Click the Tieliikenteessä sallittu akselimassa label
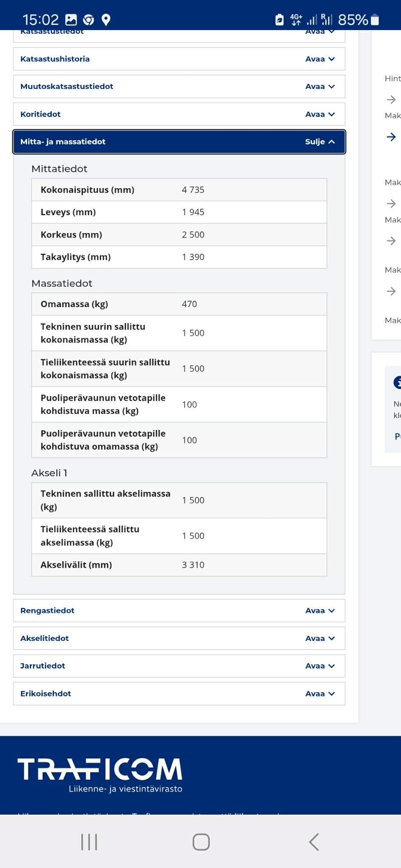Viewport: 401px width, 868px height. [90, 536]
